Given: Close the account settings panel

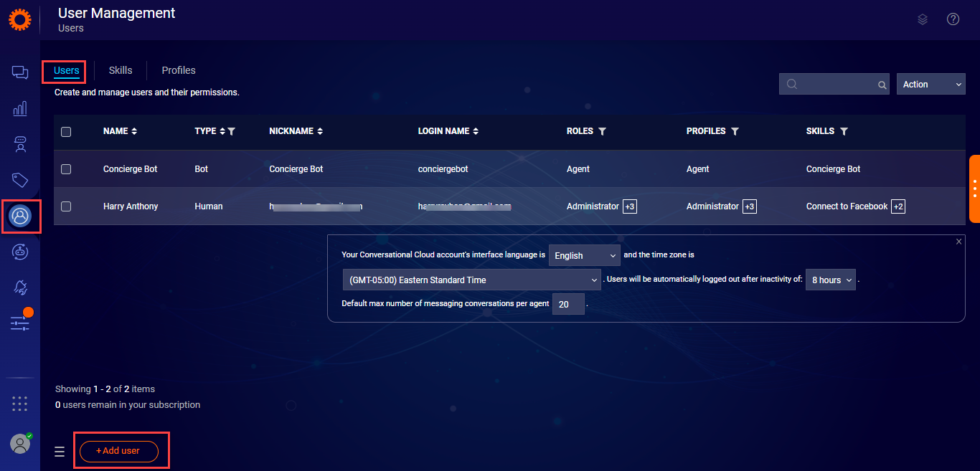Looking at the screenshot, I should (x=958, y=242).
